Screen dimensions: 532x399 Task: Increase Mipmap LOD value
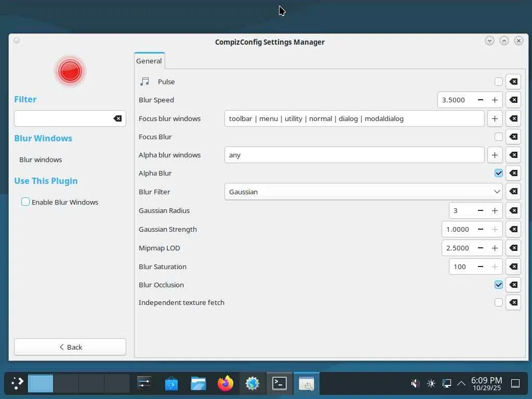pyautogui.click(x=495, y=248)
